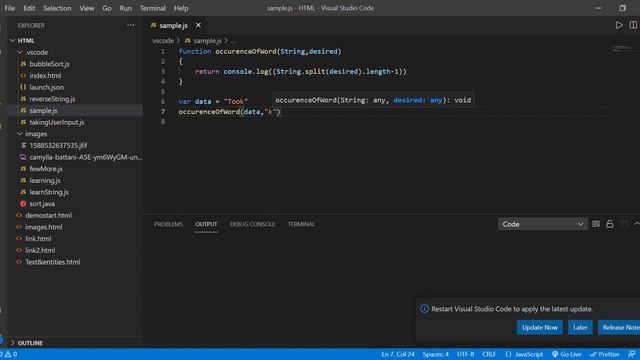Open the Go menu
The height and width of the screenshot is (360, 640).
[x=107, y=8]
